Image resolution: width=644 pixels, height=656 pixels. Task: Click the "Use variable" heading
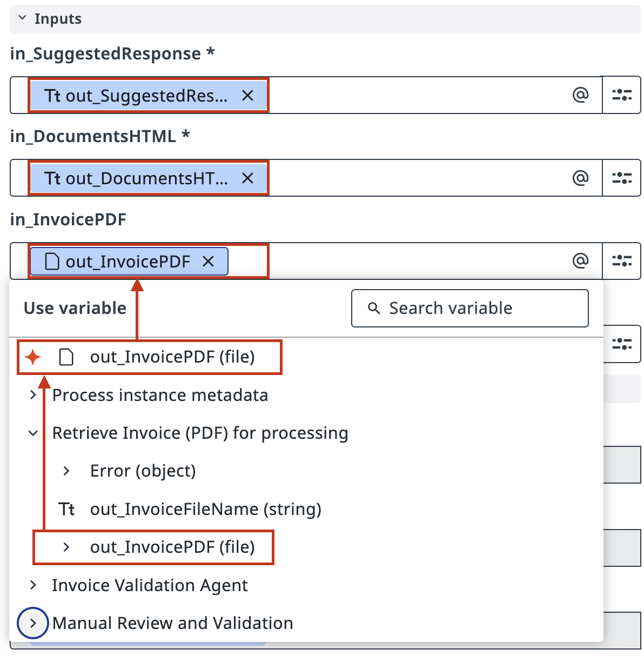[x=75, y=308]
